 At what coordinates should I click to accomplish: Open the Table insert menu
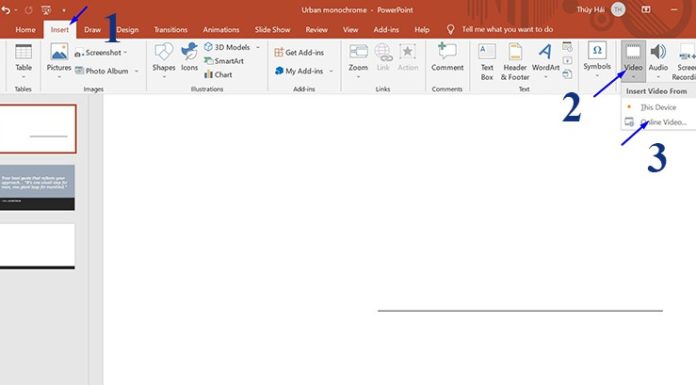(23, 61)
